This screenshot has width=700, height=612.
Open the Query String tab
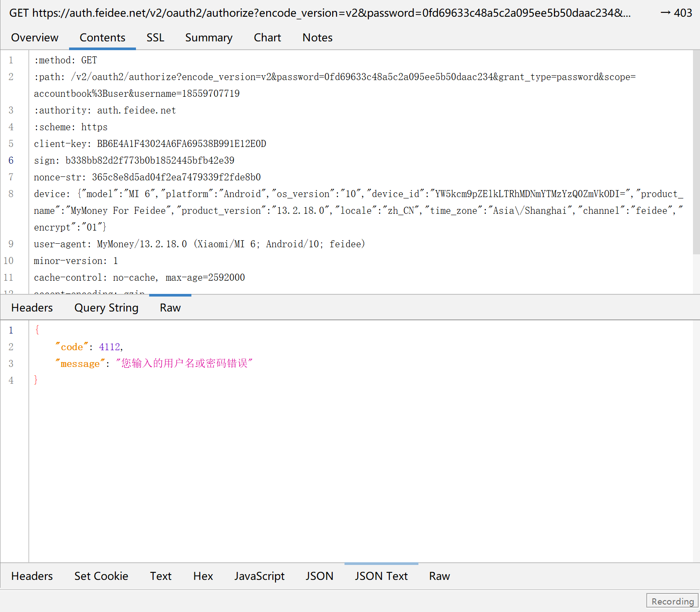coord(106,308)
